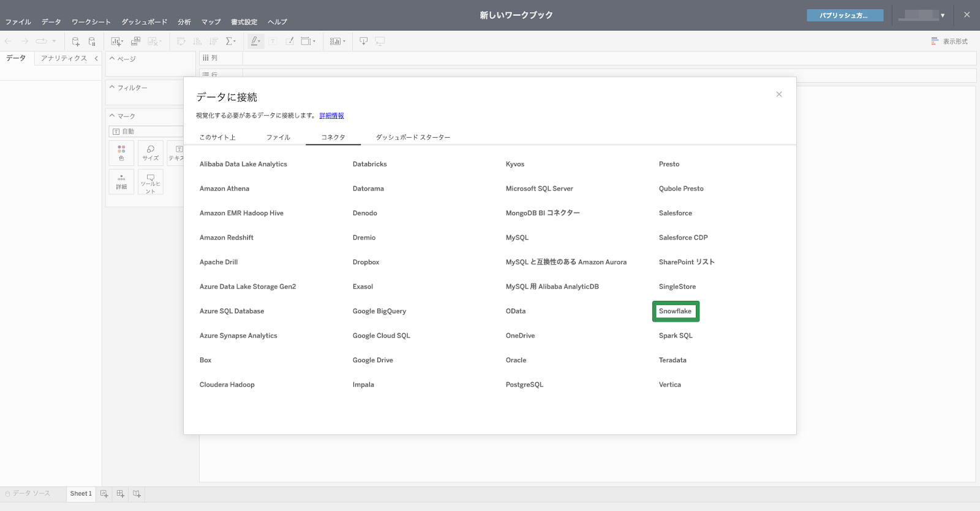Viewport: 980px width, 511px height.
Task: Choose the Oracle connector
Action: point(516,360)
